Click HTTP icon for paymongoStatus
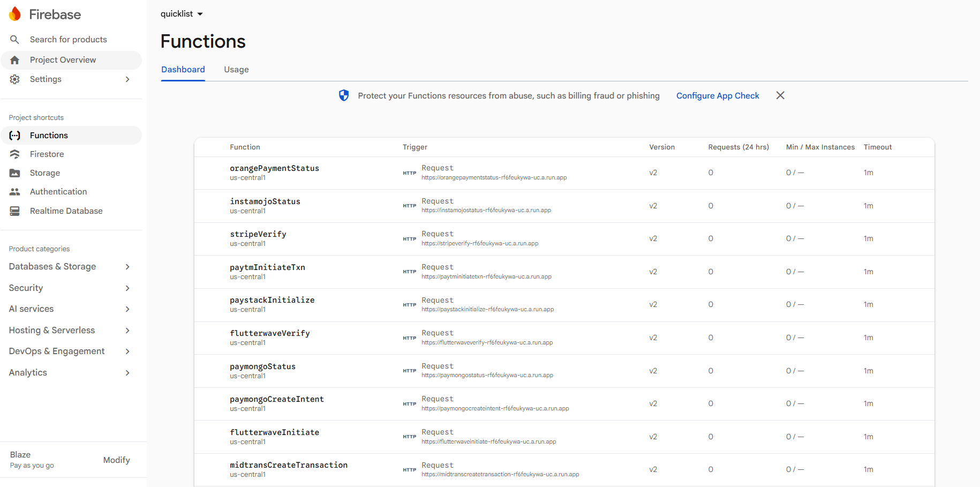 click(410, 371)
